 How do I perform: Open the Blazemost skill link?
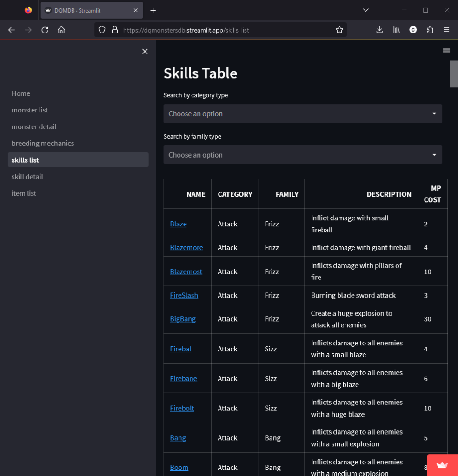click(186, 271)
